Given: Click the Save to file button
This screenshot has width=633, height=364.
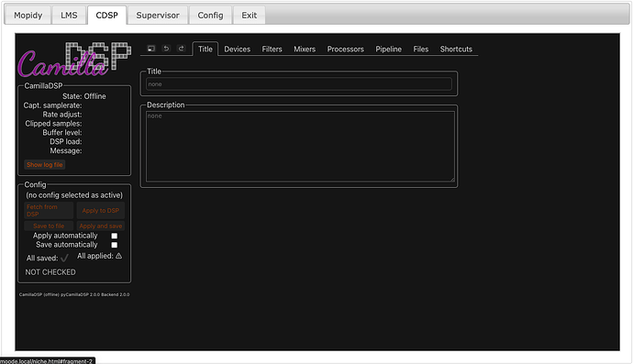Looking at the screenshot, I should coord(49,226).
